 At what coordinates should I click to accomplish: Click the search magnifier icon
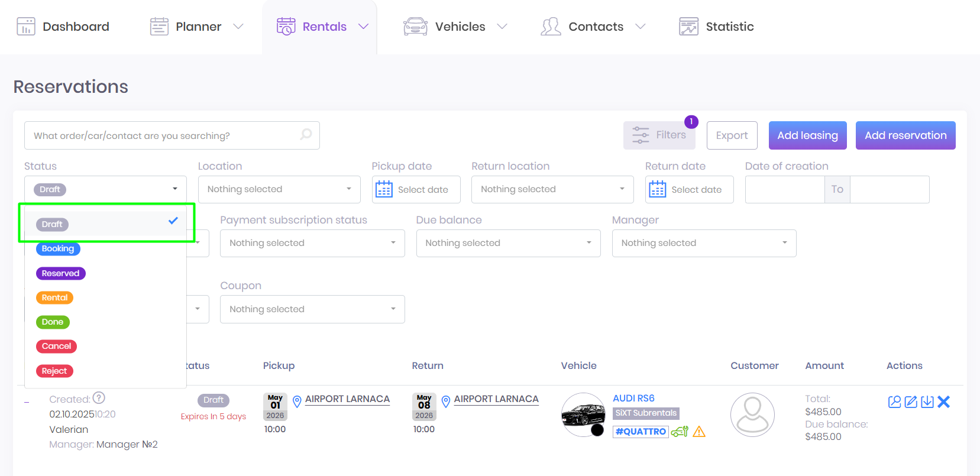[x=306, y=135]
